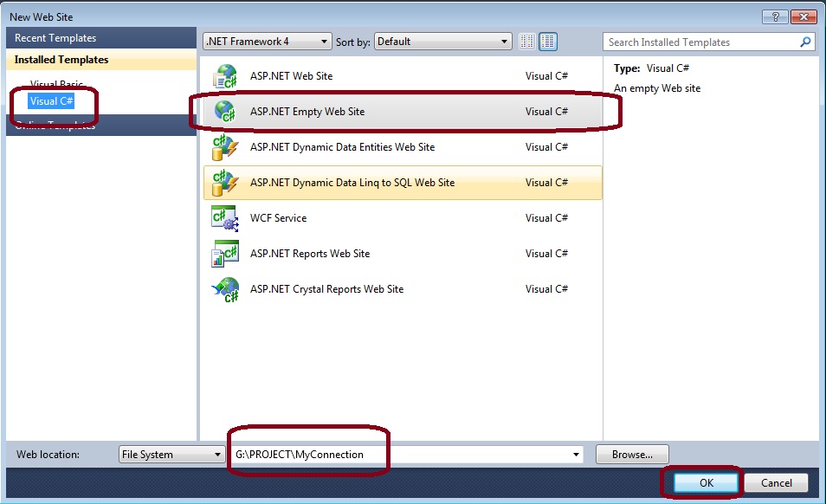This screenshot has height=504, width=826.
Task: Click the Cancel button
Action: tap(775, 483)
